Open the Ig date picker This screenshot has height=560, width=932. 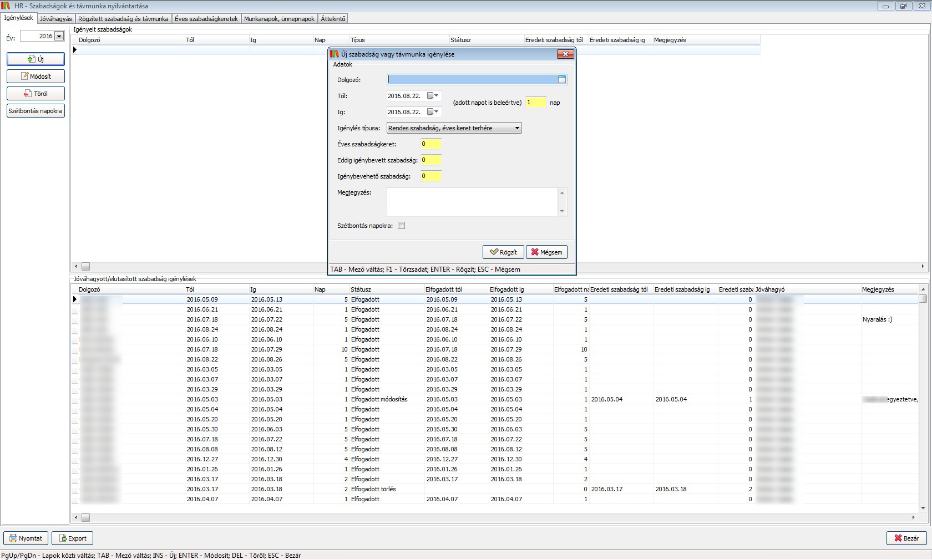click(x=433, y=112)
